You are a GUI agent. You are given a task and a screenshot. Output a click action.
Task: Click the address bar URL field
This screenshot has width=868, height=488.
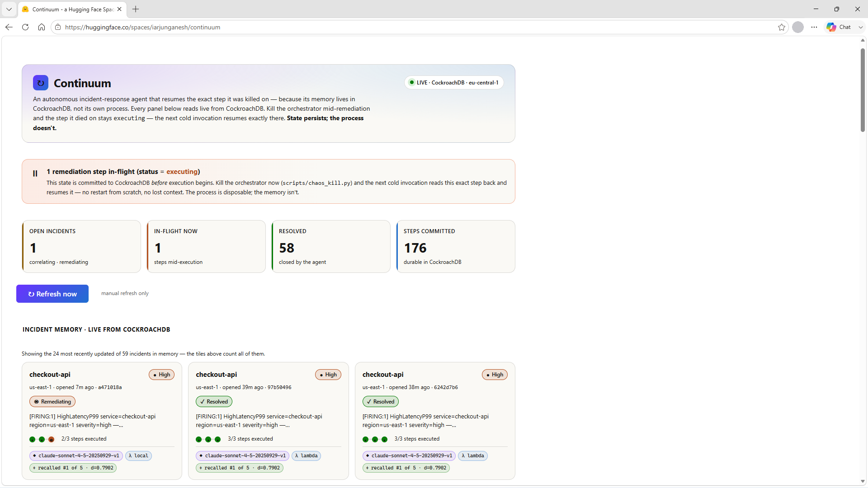tap(416, 27)
